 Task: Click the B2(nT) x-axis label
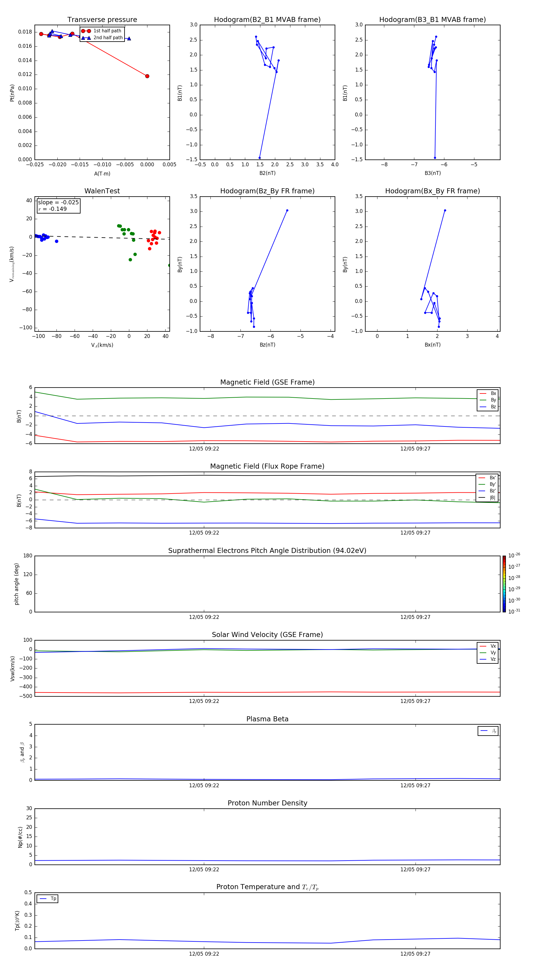point(267,173)
